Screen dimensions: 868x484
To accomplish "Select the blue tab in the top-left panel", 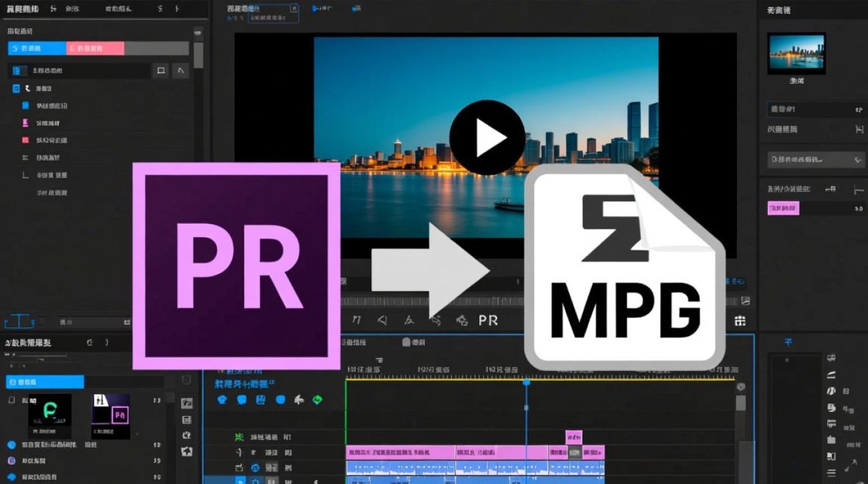I will coord(36,48).
